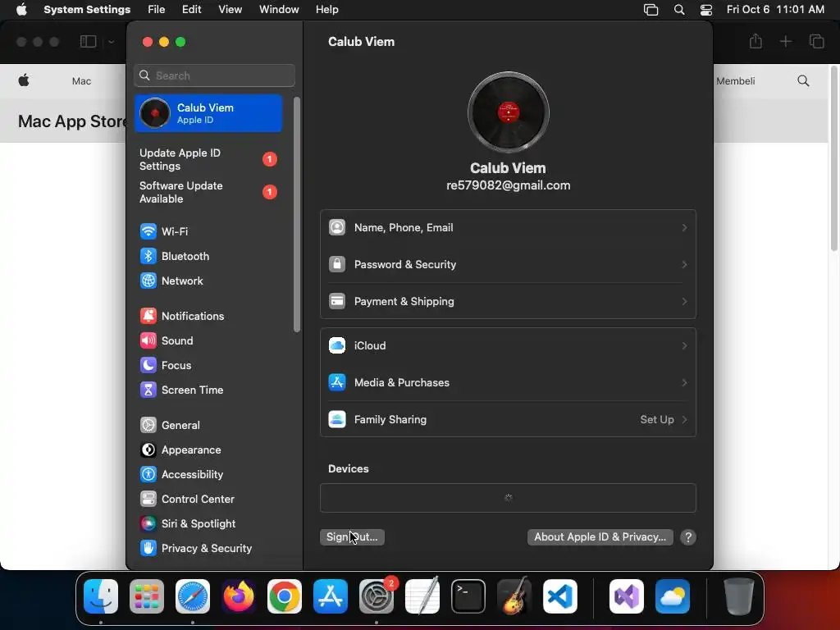
Task: Open new tab in Safari window
Action: (785, 41)
